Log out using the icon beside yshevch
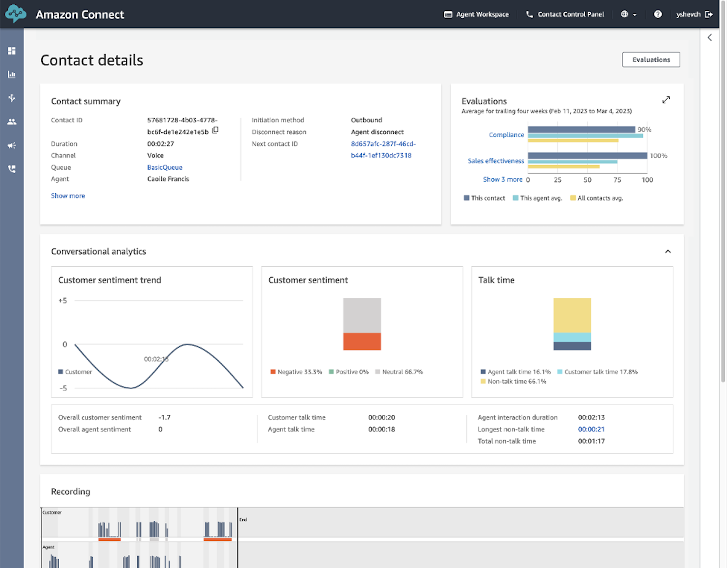 point(708,14)
